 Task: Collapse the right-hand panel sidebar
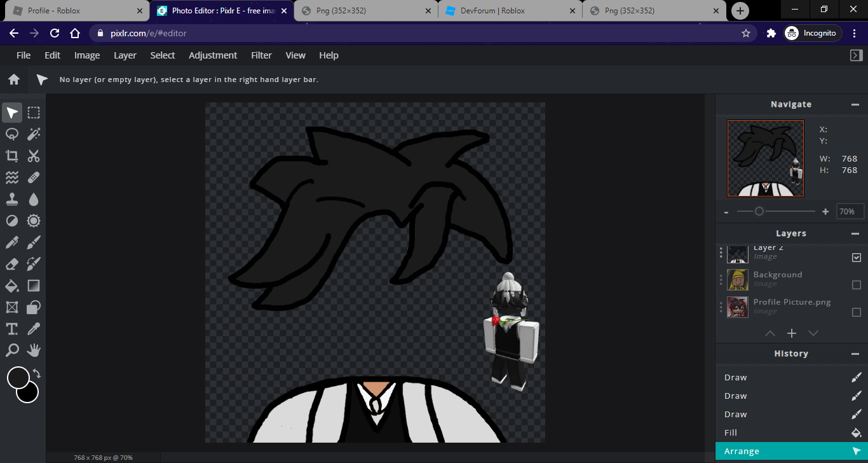[856, 55]
